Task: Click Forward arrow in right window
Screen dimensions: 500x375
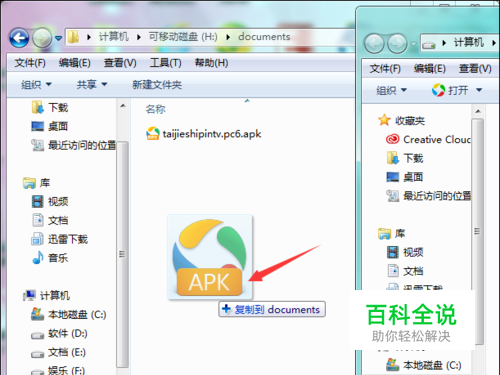Action: (x=397, y=44)
